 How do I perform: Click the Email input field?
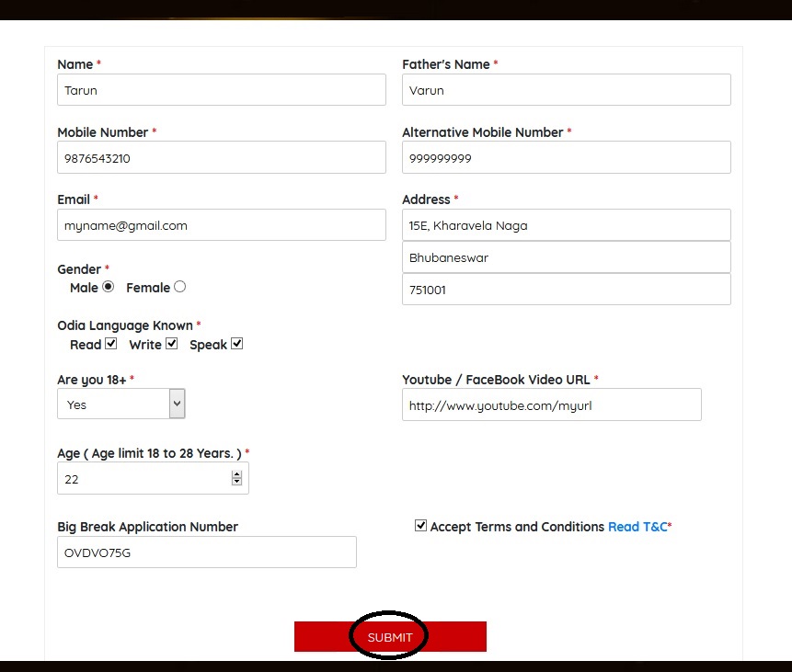[x=221, y=225]
